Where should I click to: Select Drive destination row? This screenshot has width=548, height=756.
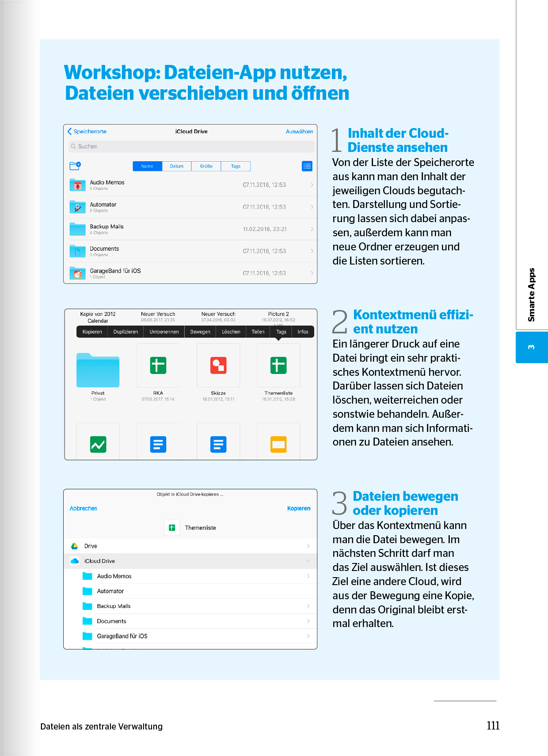(190, 546)
